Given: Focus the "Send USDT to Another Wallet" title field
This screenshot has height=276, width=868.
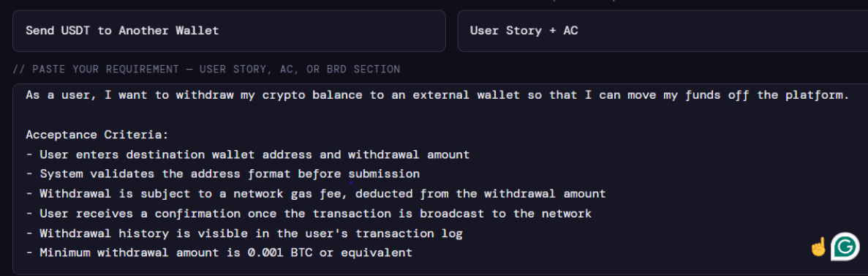Looking at the screenshot, I should point(229,31).
